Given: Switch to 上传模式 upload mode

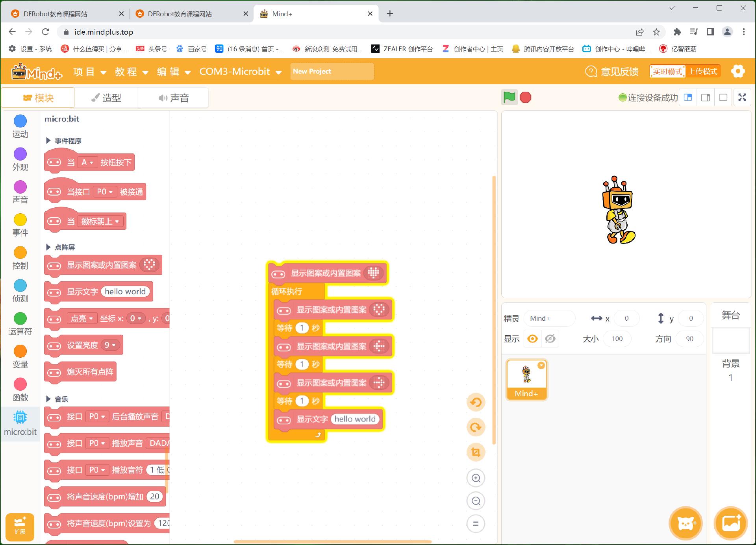Looking at the screenshot, I should [x=703, y=71].
